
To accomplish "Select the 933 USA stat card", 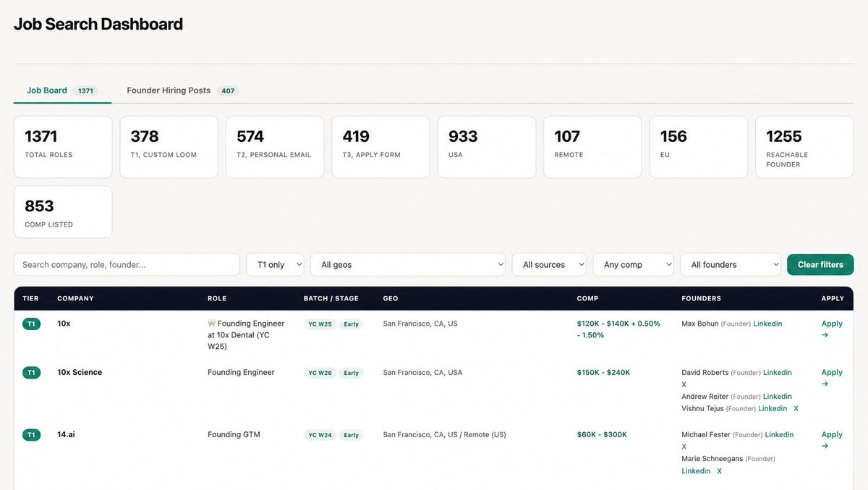I will (487, 147).
